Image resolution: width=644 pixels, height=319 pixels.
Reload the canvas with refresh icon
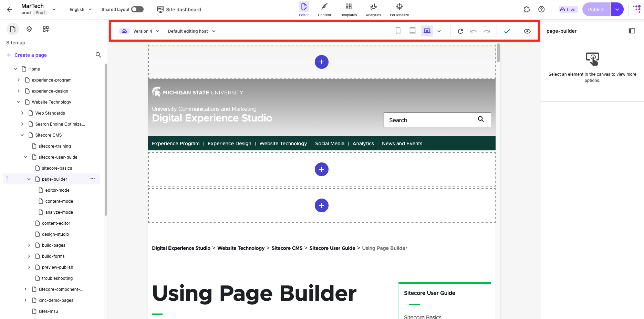pos(460,31)
